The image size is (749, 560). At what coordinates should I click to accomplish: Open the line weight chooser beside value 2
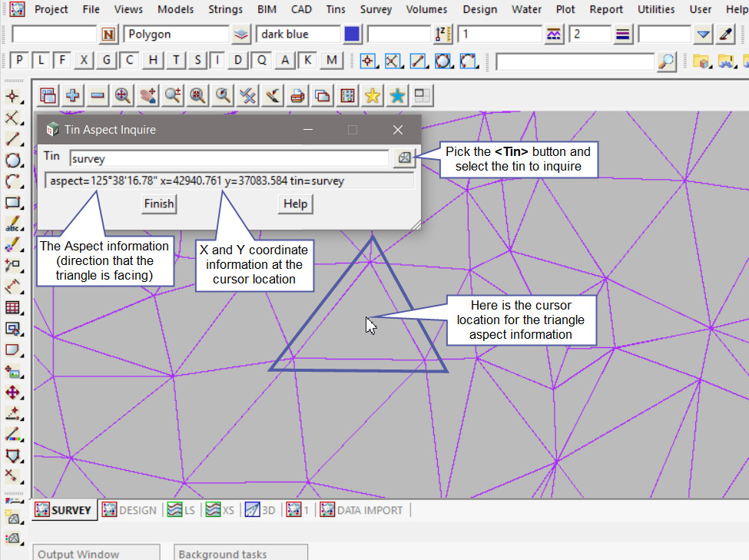click(x=622, y=35)
